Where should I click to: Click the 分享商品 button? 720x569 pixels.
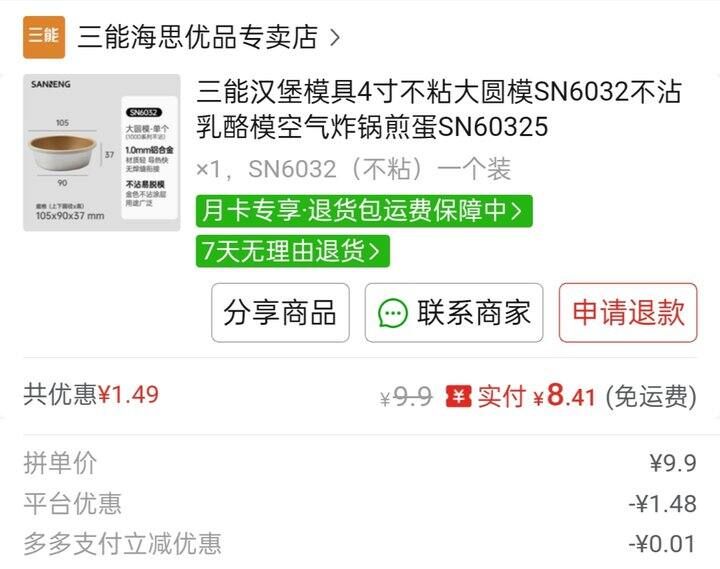[x=280, y=313]
